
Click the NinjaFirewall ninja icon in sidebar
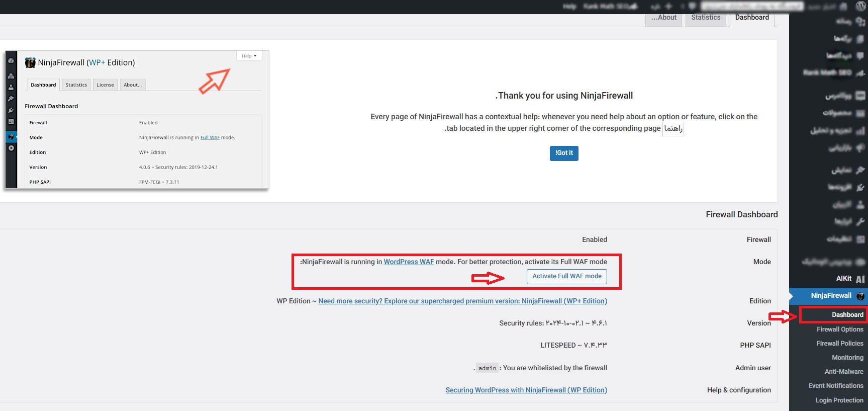pyautogui.click(x=860, y=296)
